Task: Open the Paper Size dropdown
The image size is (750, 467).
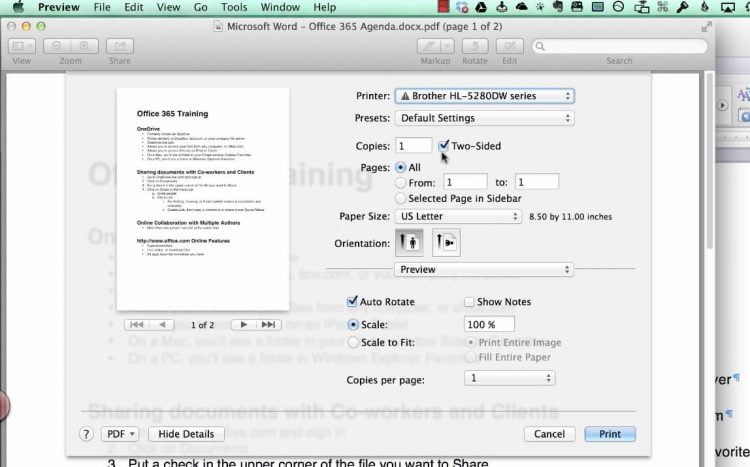Action: click(458, 216)
